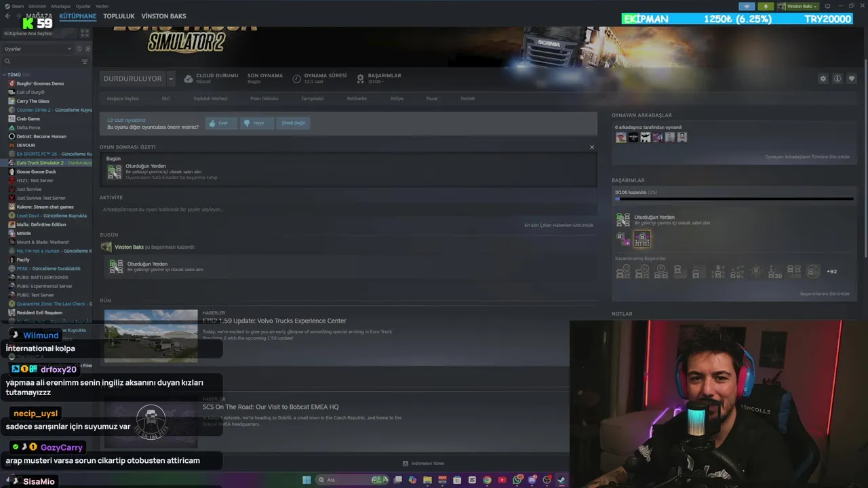The height and width of the screenshot is (488, 868).
Task: Click the announcements megaphone icon
Action: point(747,6)
